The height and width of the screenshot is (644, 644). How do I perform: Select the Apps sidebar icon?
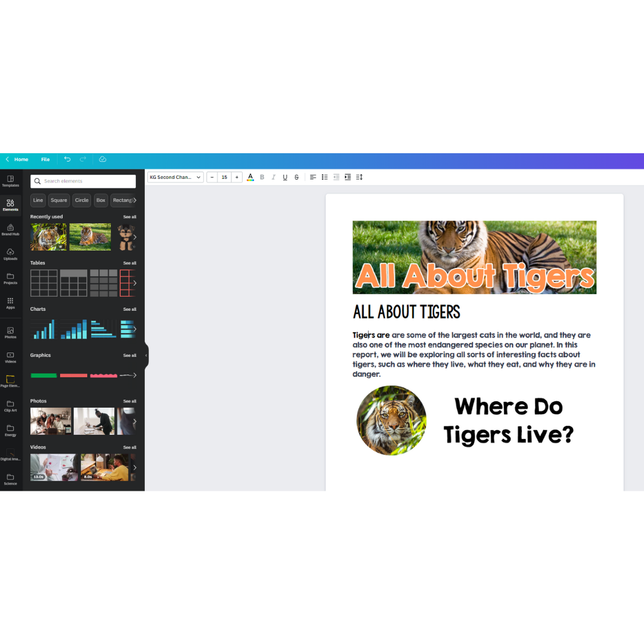click(x=10, y=302)
